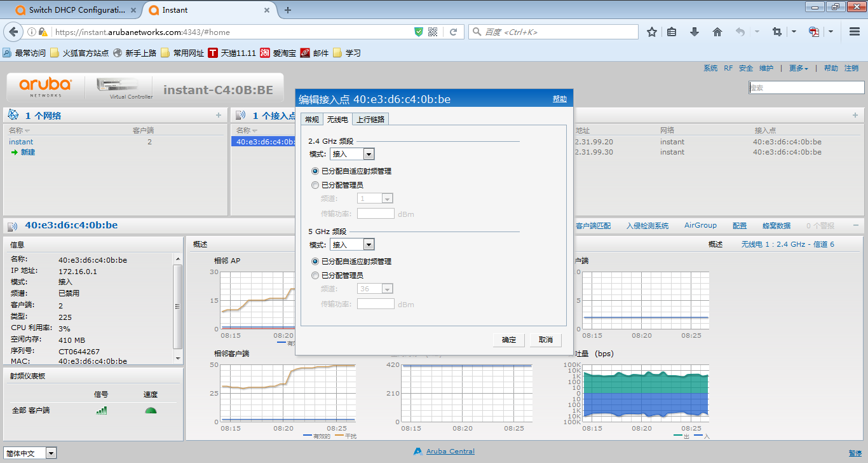Image resolution: width=868 pixels, height=463 pixels.
Task: Click the green shield icon in address bar
Action: tap(418, 32)
